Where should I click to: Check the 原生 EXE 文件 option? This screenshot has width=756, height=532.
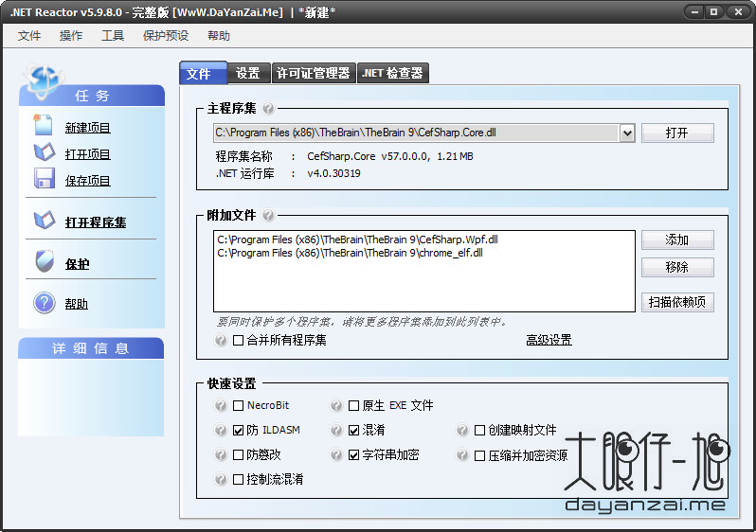click(x=353, y=405)
